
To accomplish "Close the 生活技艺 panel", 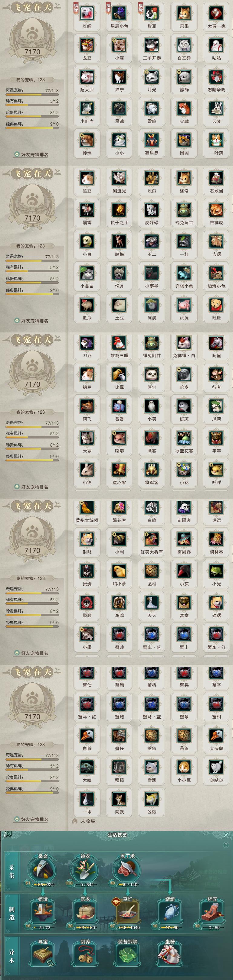I will [226, 834].
